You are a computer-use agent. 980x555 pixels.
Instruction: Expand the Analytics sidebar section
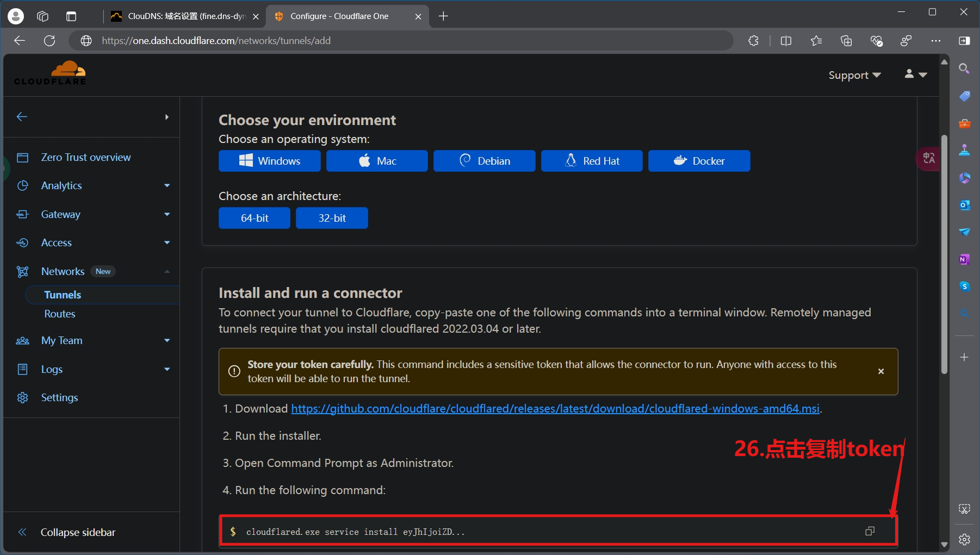[x=167, y=185]
